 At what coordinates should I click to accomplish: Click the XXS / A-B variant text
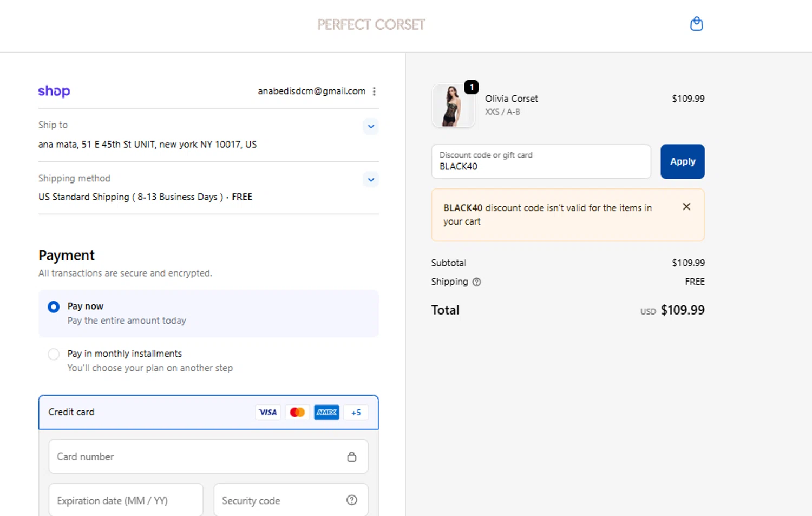[502, 112]
